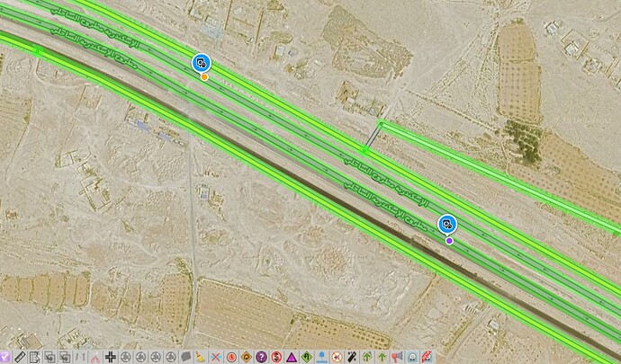Click the red clock circle icon
This screenshot has width=621, height=364.
point(231,357)
